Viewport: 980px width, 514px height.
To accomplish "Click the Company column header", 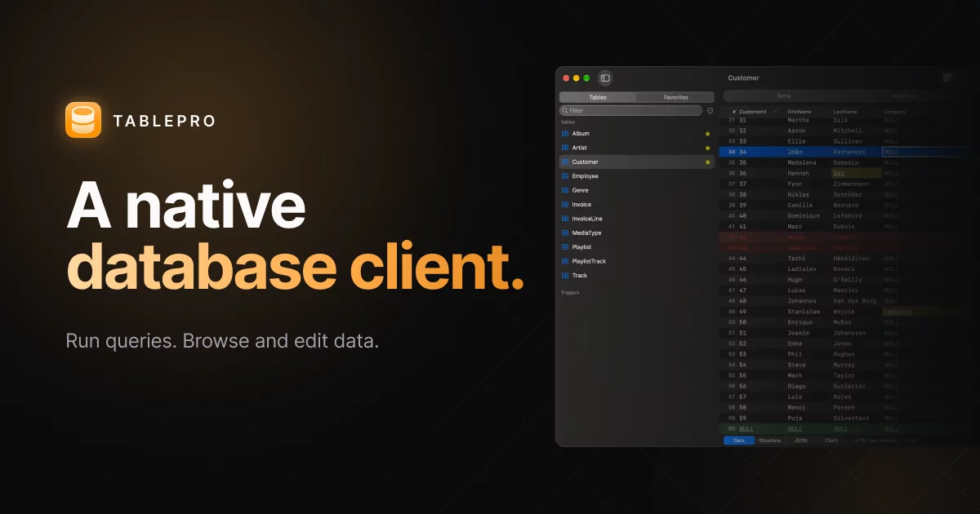I will point(894,111).
